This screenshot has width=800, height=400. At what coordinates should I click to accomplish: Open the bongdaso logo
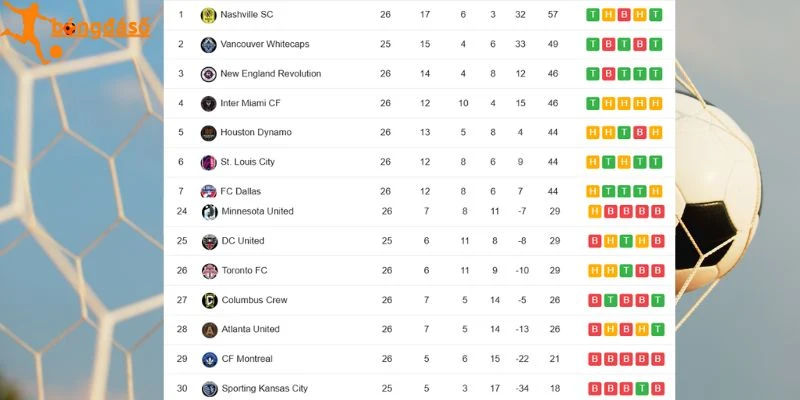point(76,31)
